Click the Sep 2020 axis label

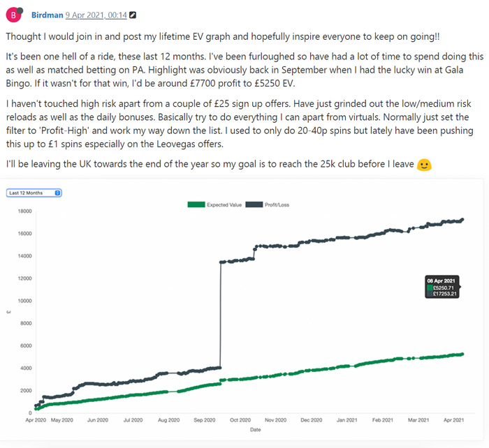pyautogui.click(x=204, y=420)
